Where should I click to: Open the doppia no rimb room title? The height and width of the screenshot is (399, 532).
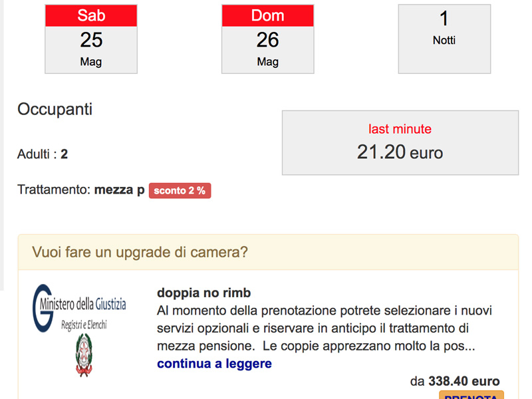tap(204, 293)
